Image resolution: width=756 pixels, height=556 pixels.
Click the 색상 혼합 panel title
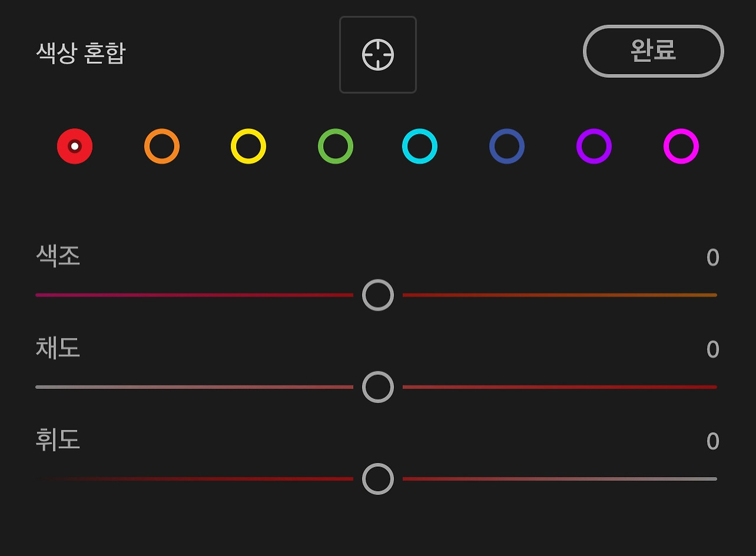(81, 53)
